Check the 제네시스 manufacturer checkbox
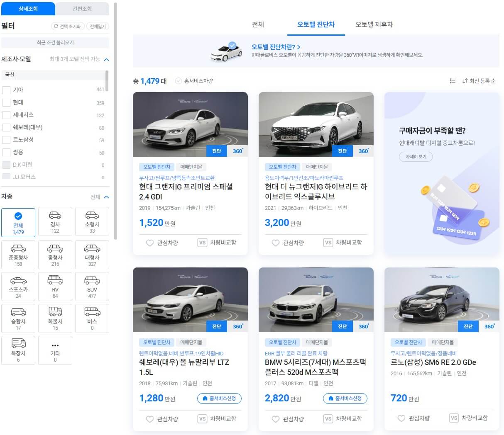The image size is (504, 435). click(6, 115)
